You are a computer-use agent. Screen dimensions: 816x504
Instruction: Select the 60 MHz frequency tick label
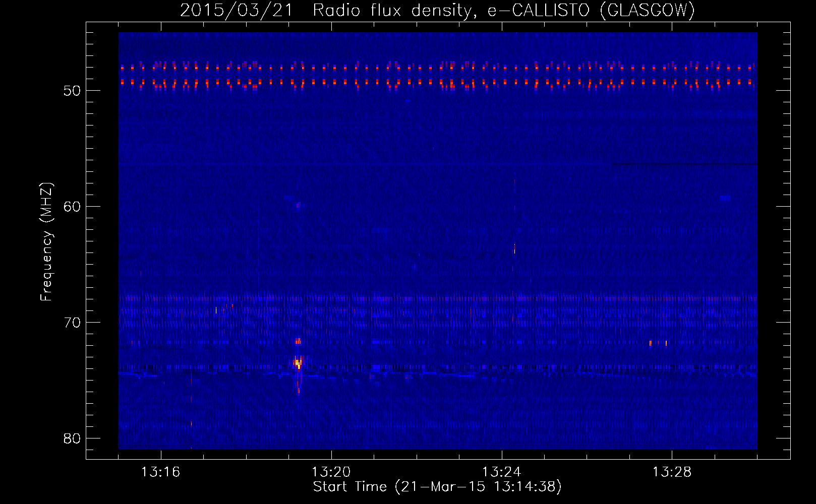click(x=72, y=207)
